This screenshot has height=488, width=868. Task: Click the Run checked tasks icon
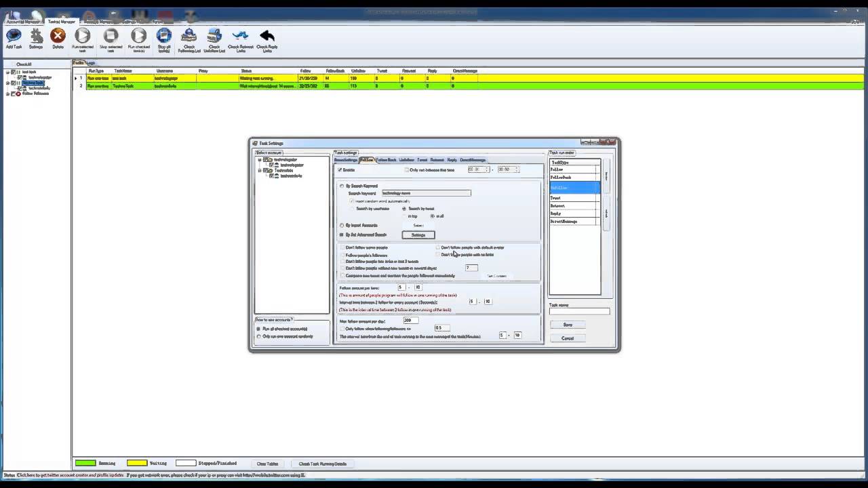tap(138, 37)
